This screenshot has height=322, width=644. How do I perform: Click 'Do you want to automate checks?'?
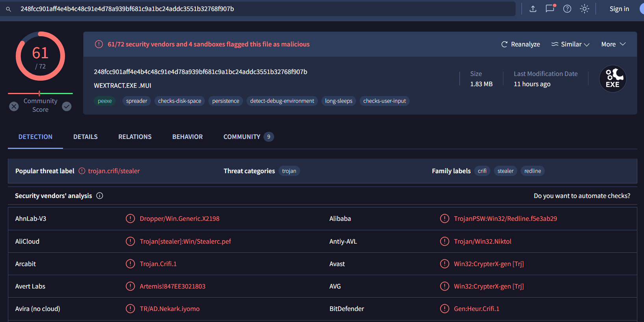point(582,196)
